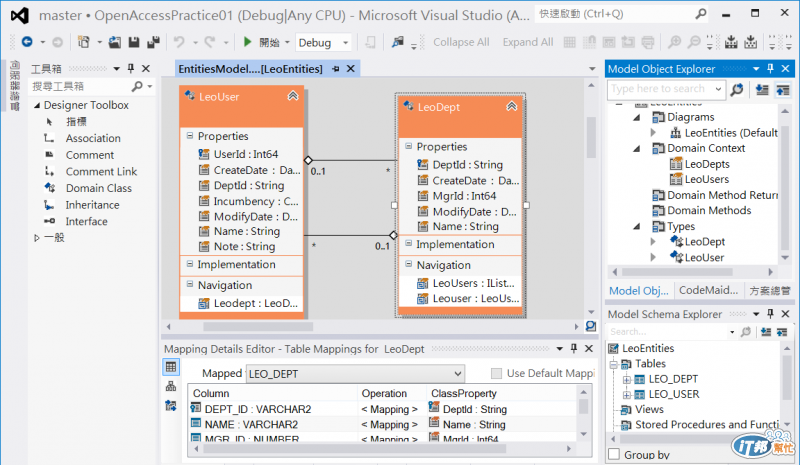Click the Navigate Backward toolbar icon
This screenshot has height=465, width=800.
click(x=27, y=42)
